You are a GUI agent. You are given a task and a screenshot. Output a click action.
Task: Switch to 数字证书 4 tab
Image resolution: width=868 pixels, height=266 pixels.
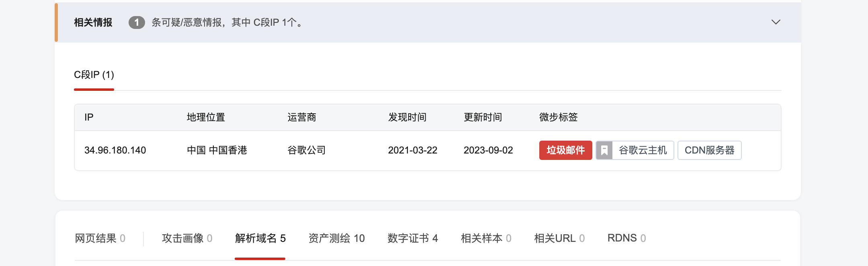click(412, 238)
